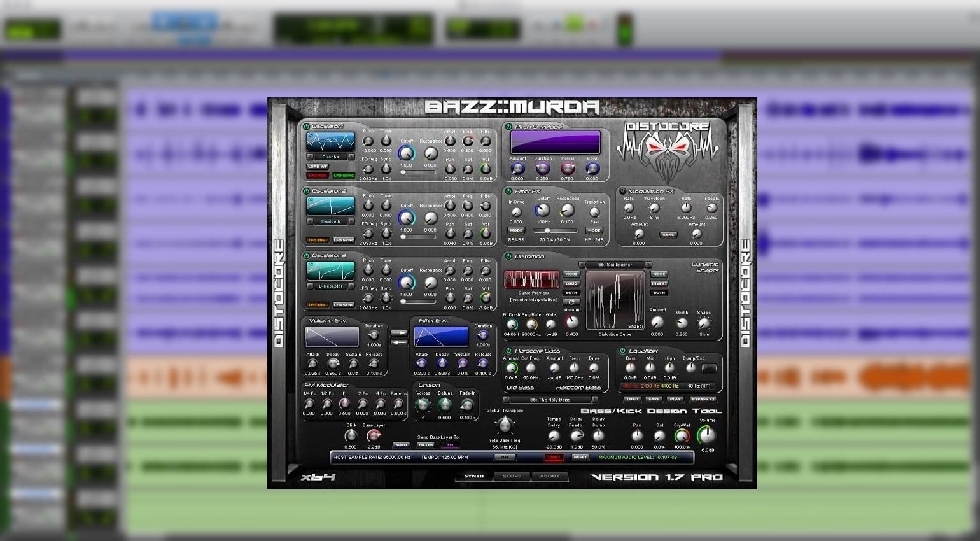Click the BYPASS FX button
This screenshot has height=541, width=980.
703,399
